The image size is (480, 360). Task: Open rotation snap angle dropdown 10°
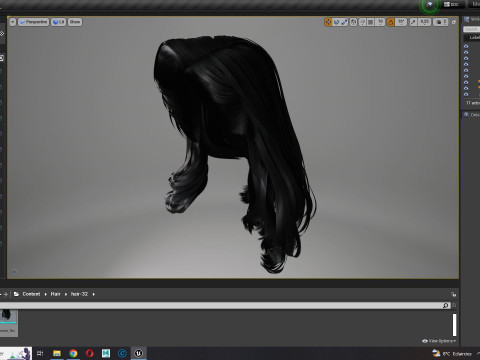[401, 22]
